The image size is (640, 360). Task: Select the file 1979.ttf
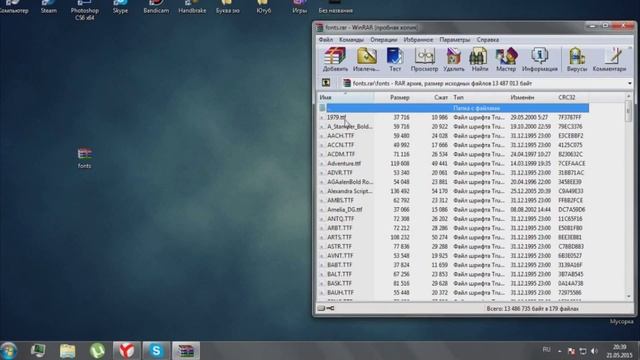tap(336, 117)
